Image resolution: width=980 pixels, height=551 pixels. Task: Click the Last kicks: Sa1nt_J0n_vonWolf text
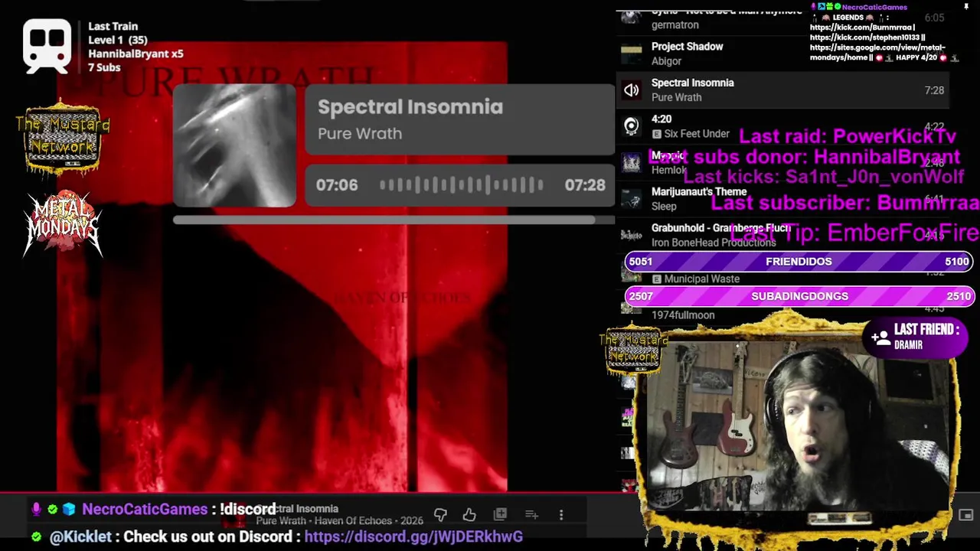(824, 178)
